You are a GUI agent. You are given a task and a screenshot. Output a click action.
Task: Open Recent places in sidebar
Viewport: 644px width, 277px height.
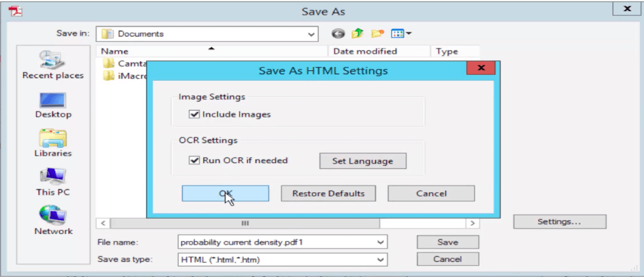click(53, 65)
